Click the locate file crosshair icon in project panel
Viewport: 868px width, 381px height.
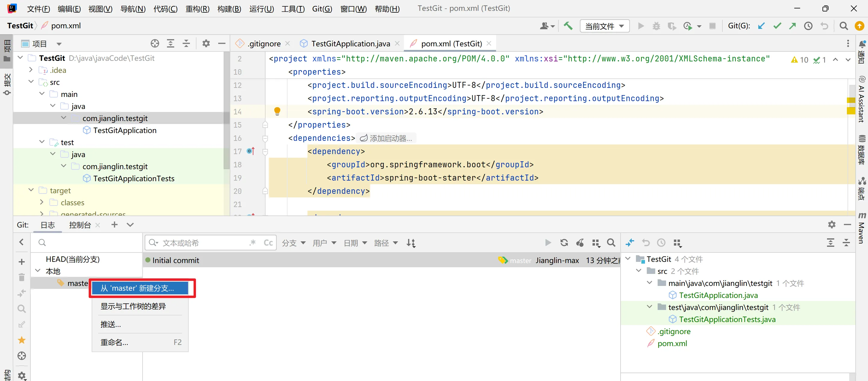click(155, 43)
